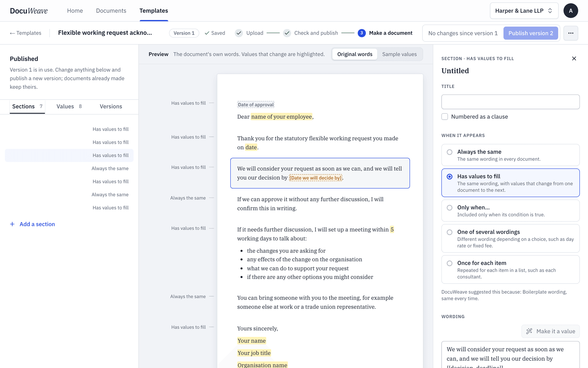The height and width of the screenshot is (368, 588).
Task: Click the highlighted Your name value
Action: (252, 341)
